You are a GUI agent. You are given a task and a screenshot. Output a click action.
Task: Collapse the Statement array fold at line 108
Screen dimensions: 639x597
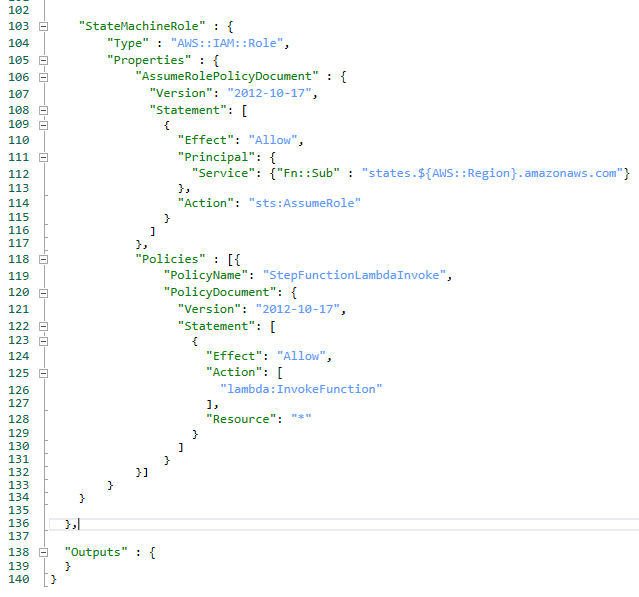coord(44,110)
